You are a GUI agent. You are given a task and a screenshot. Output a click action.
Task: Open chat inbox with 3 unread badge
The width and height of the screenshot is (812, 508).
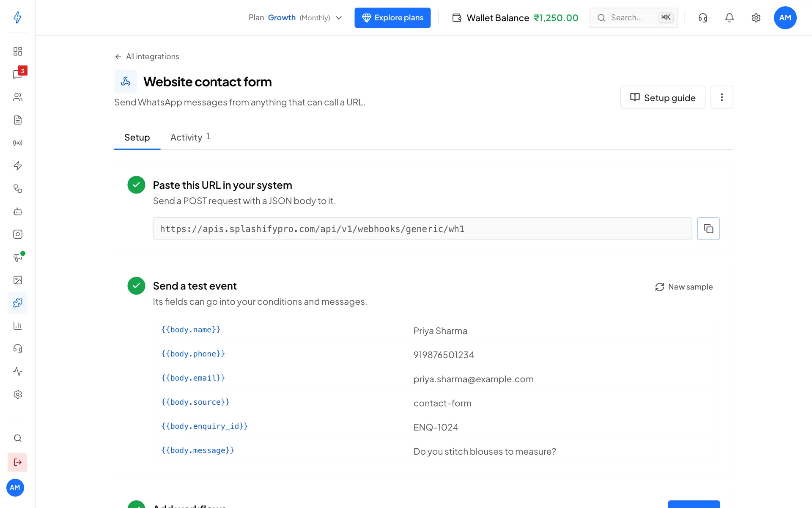pos(19,74)
